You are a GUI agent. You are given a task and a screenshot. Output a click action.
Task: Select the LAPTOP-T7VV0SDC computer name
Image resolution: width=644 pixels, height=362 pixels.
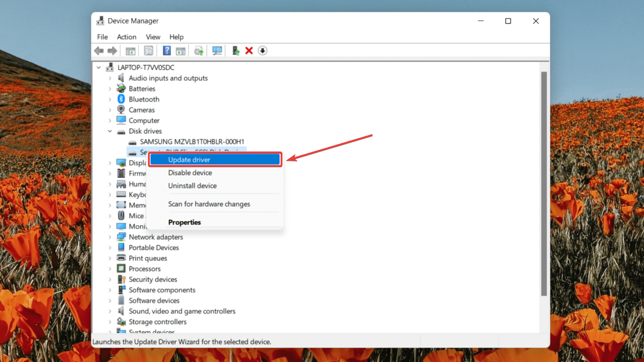(x=146, y=67)
